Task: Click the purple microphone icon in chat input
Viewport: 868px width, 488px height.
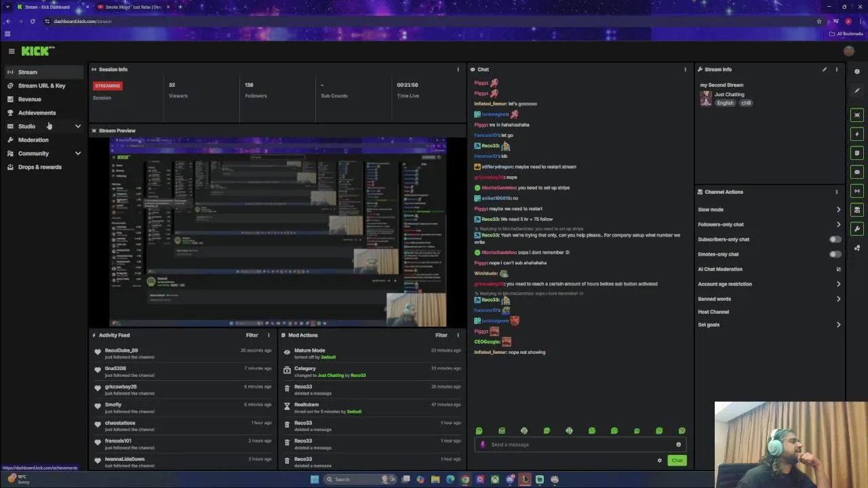Action: point(483,445)
